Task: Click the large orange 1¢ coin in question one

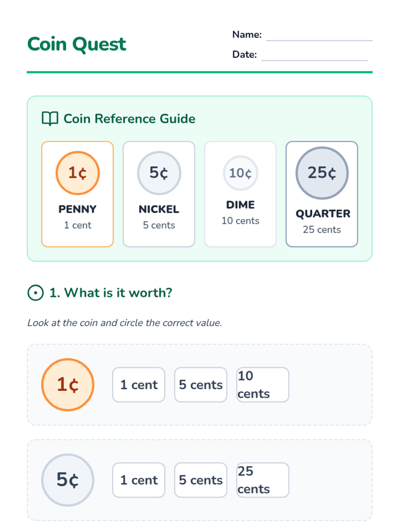Action: (x=68, y=385)
